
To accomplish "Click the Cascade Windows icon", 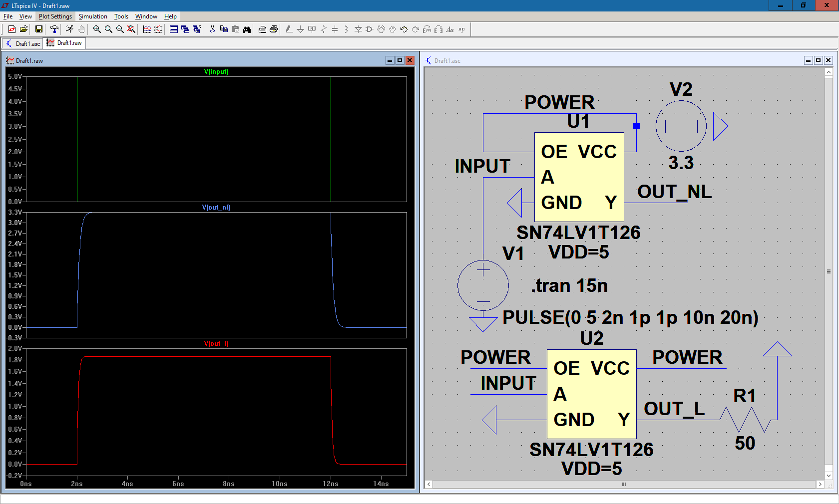I will click(185, 29).
